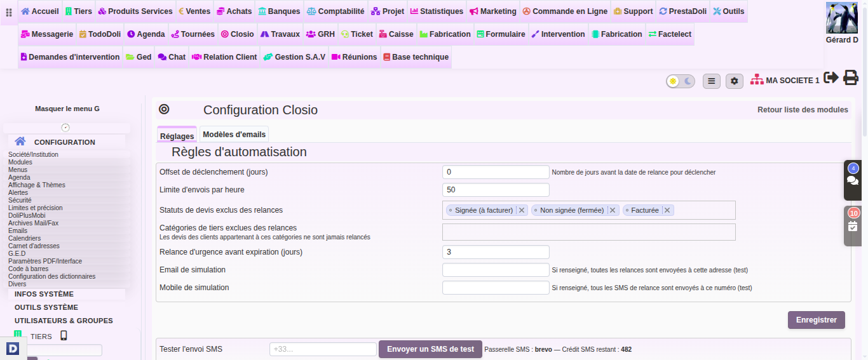
Task: Click the Gérard D user avatar
Action: pos(842,18)
